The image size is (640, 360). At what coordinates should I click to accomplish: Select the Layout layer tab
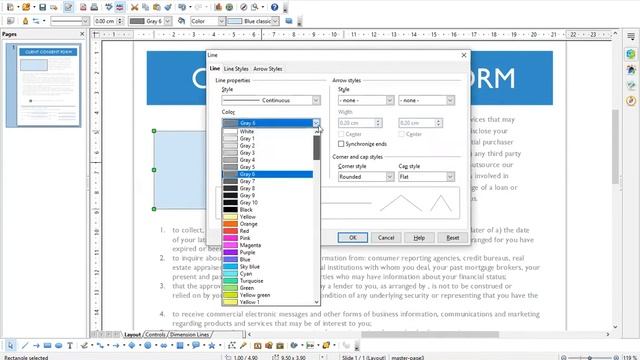tap(133, 334)
